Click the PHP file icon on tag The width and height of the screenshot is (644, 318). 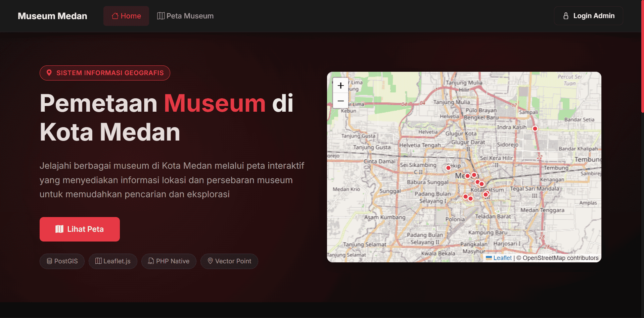coord(151,261)
